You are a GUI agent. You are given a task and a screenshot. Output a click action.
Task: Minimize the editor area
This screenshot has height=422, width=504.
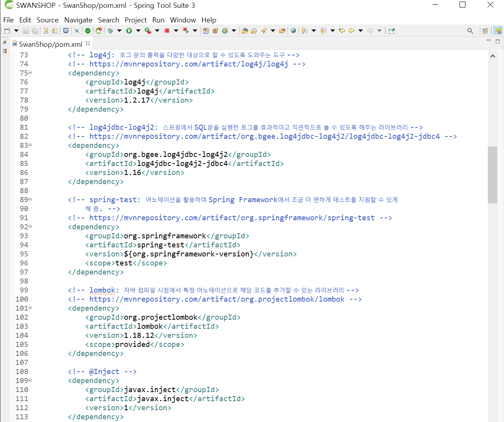click(489, 41)
